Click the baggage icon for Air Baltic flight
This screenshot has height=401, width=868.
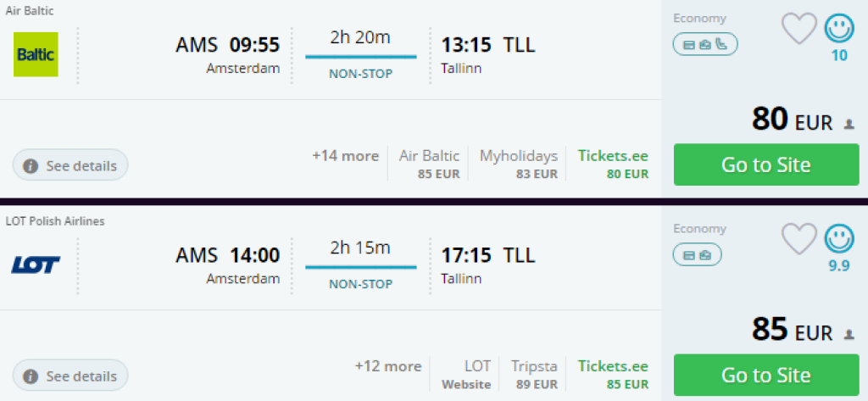click(x=705, y=44)
